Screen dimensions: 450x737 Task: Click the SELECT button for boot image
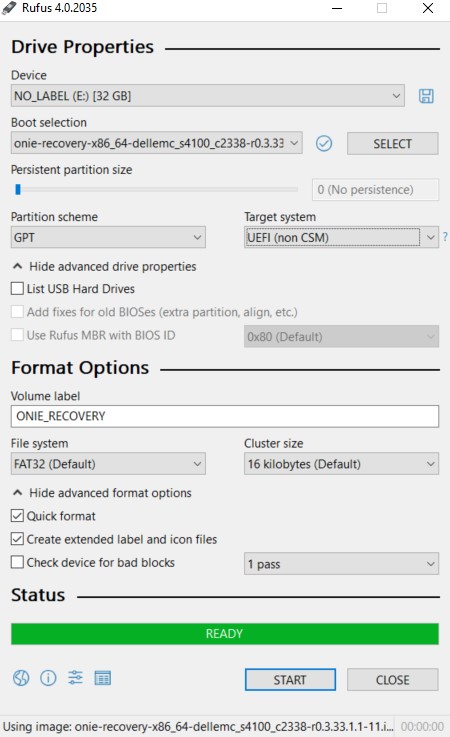[393, 143]
